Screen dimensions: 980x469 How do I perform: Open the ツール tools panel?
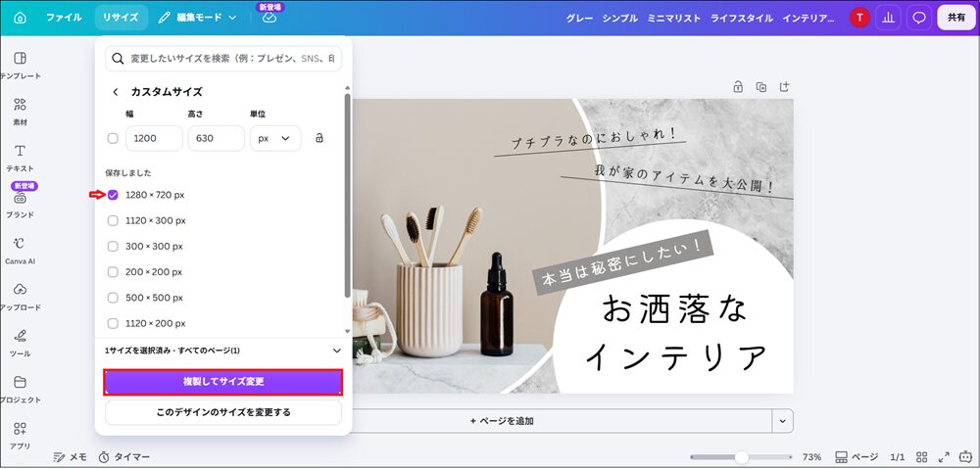click(20, 343)
